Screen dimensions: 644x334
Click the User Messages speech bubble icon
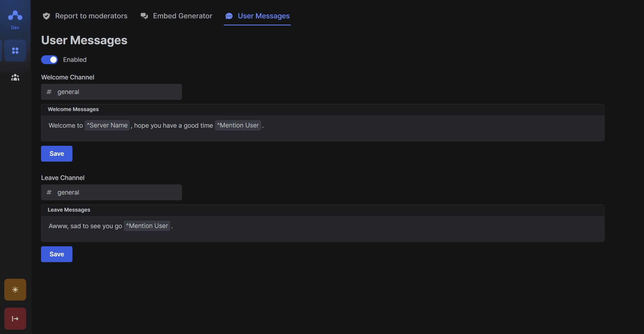(x=229, y=16)
